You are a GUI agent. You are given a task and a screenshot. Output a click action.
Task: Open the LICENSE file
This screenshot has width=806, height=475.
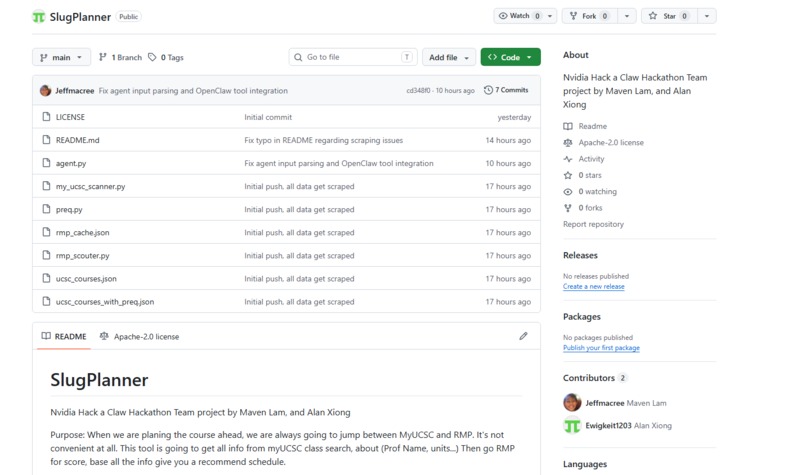click(x=70, y=117)
